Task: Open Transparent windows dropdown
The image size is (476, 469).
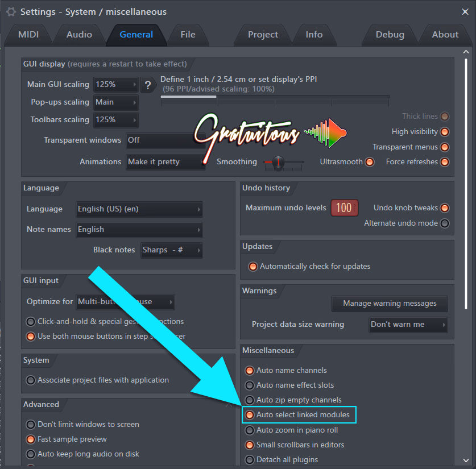Action: (165, 140)
